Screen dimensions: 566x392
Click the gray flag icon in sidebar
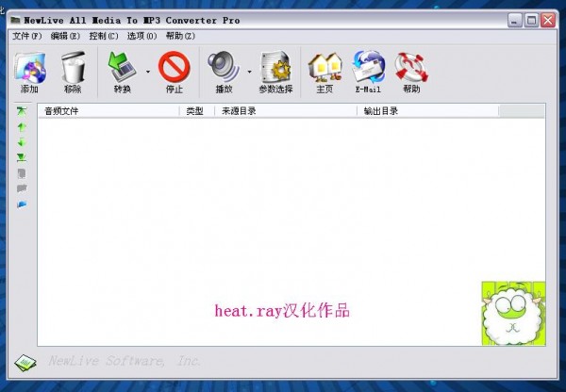(x=22, y=188)
